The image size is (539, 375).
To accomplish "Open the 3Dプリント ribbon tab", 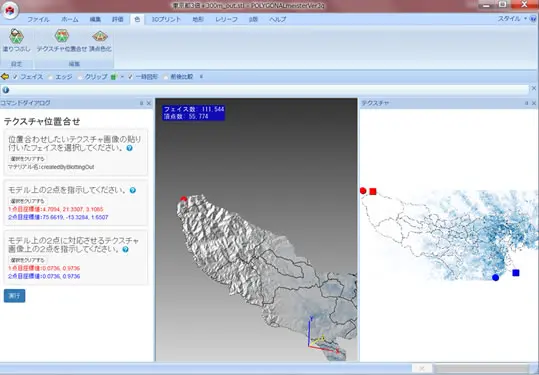I will click(166, 19).
